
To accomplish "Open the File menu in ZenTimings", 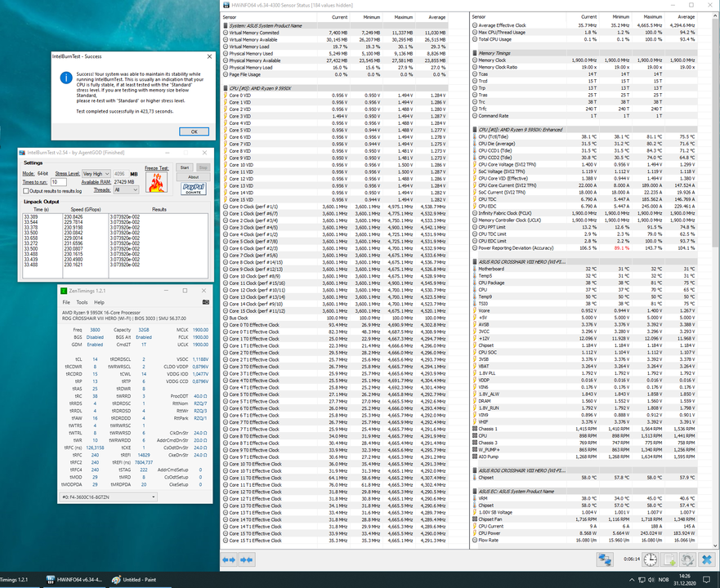I will (x=66, y=302).
